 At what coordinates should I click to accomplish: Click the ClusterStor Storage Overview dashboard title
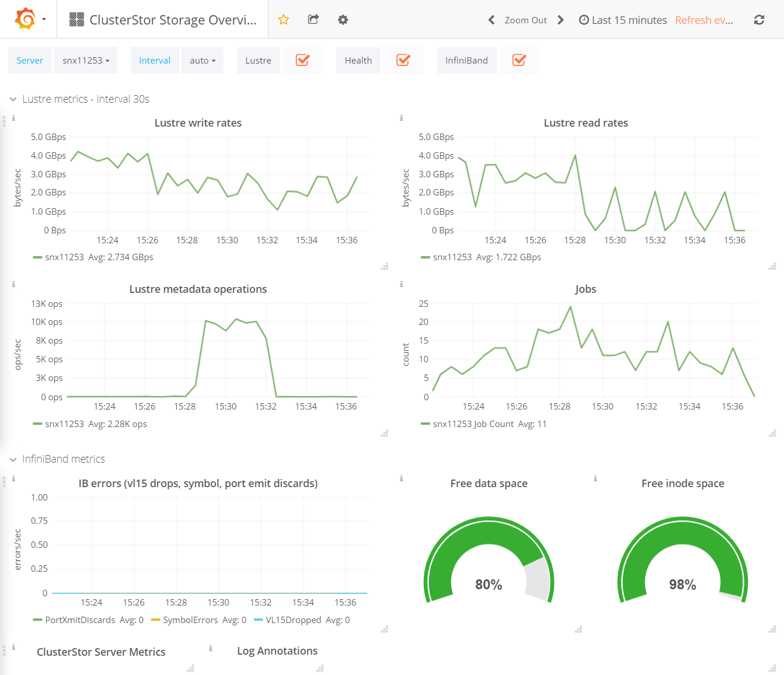[172, 19]
